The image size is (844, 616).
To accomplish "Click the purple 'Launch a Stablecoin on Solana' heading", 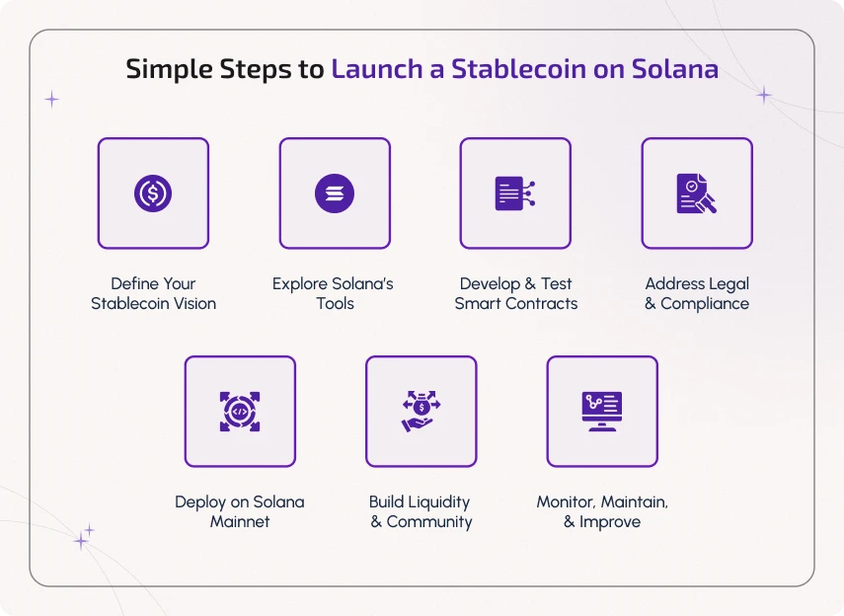I will click(525, 69).
